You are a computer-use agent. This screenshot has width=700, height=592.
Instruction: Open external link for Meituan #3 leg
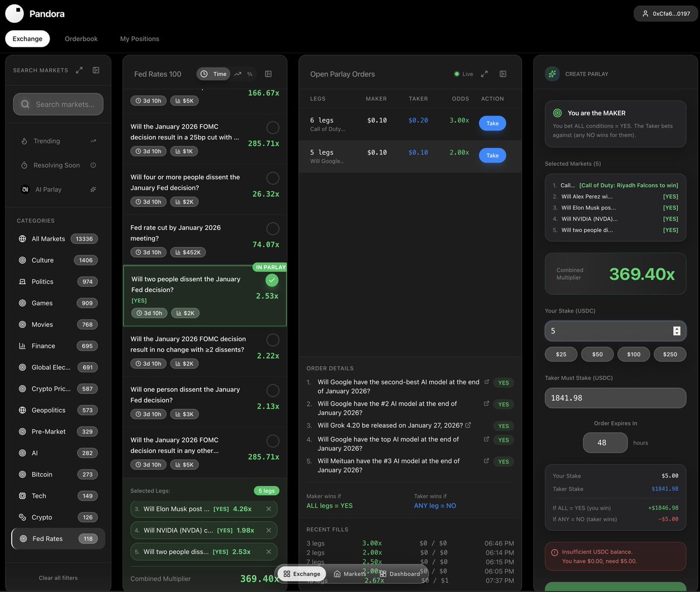[487, 461]
